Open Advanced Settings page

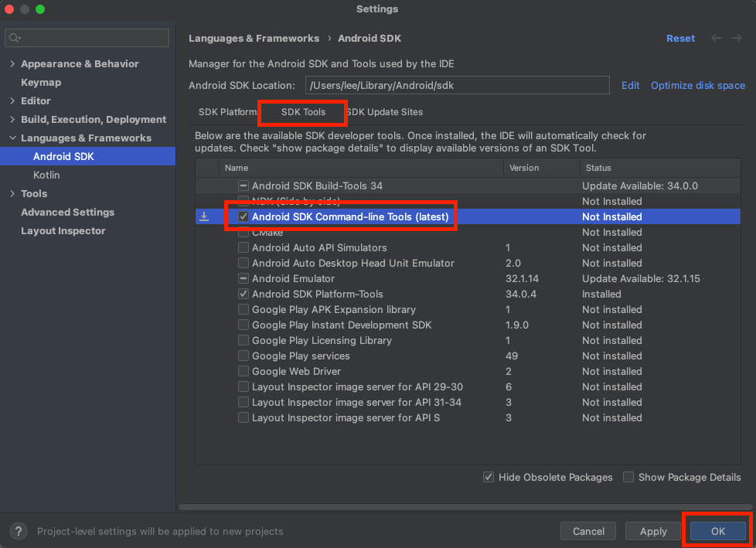(67, 212)
